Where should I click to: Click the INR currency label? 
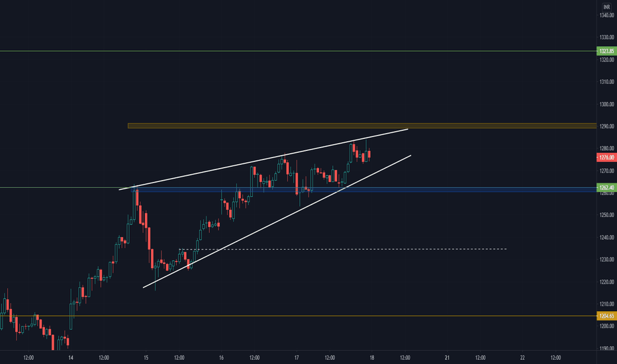606,7
